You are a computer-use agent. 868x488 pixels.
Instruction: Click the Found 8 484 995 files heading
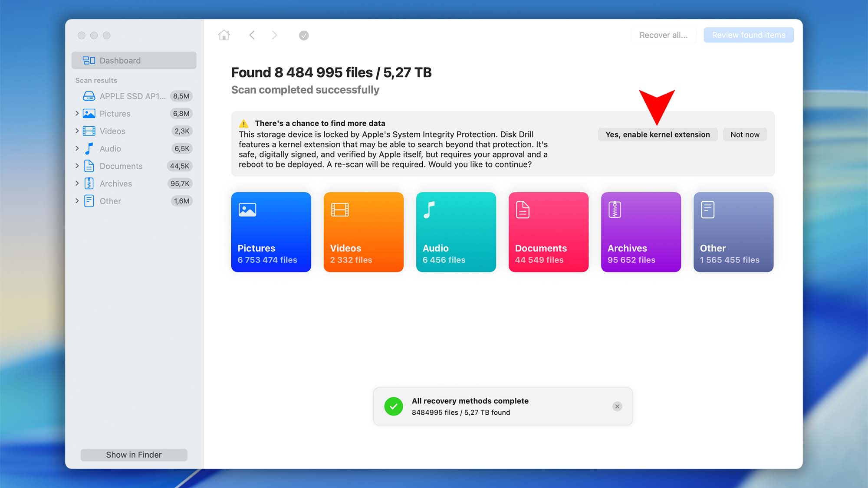(x=331, y=72)
